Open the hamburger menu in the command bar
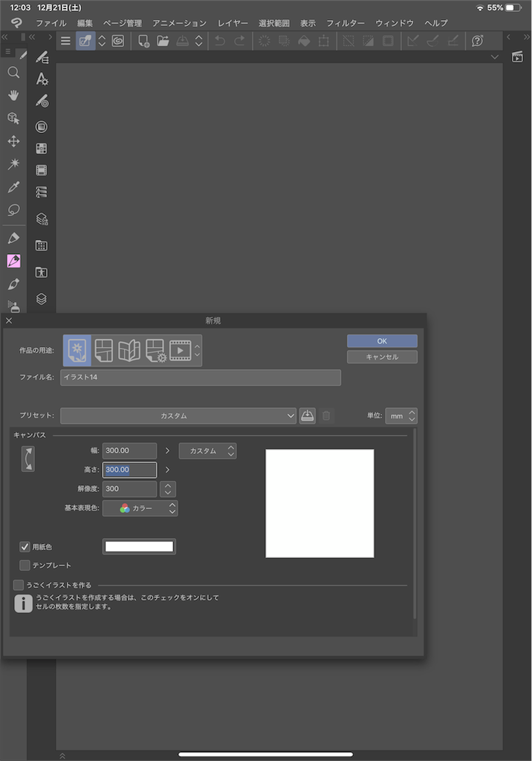 [65, 41]
